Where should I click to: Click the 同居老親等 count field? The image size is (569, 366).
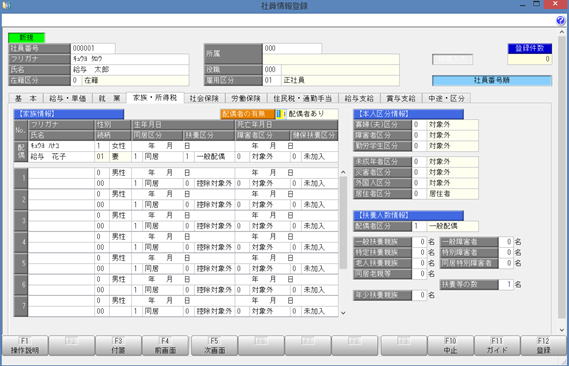[x=419, y=274]
